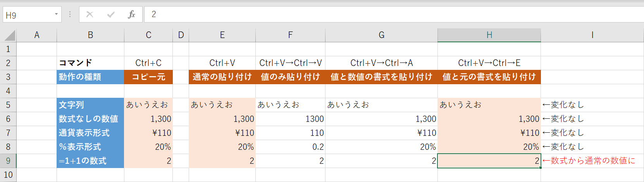This screenshot has width=644, height=182.
Task: Select column G header
Action: click(x=381, y=35)
